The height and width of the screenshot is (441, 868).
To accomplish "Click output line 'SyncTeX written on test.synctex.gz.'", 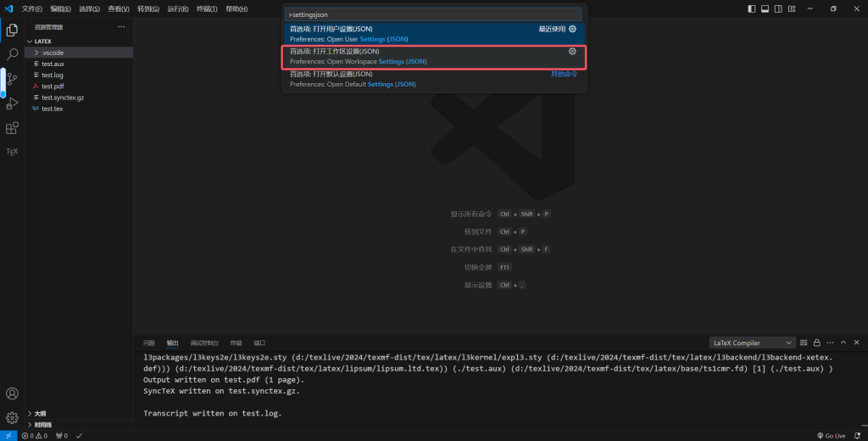I will coord(221,391).
